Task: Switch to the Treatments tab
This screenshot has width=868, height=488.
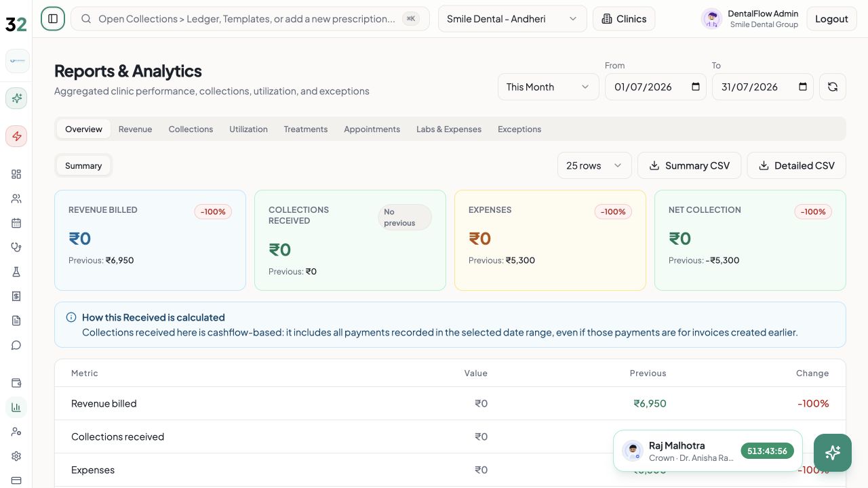Action: click(306, 129)
